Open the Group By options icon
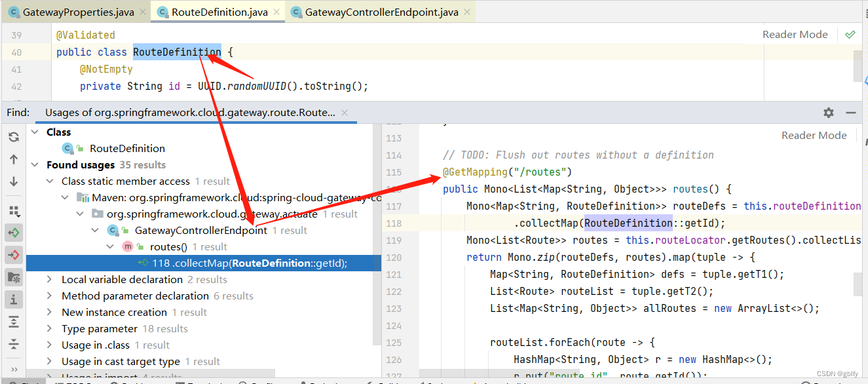The width and height of the screenshot is (868, 384). tap(13, 210)
